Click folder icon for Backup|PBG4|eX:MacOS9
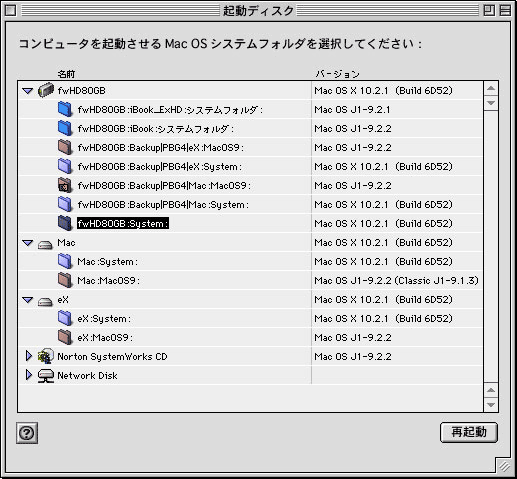Image resolution: width=517 pixels, height=479 pixels. 65,147
